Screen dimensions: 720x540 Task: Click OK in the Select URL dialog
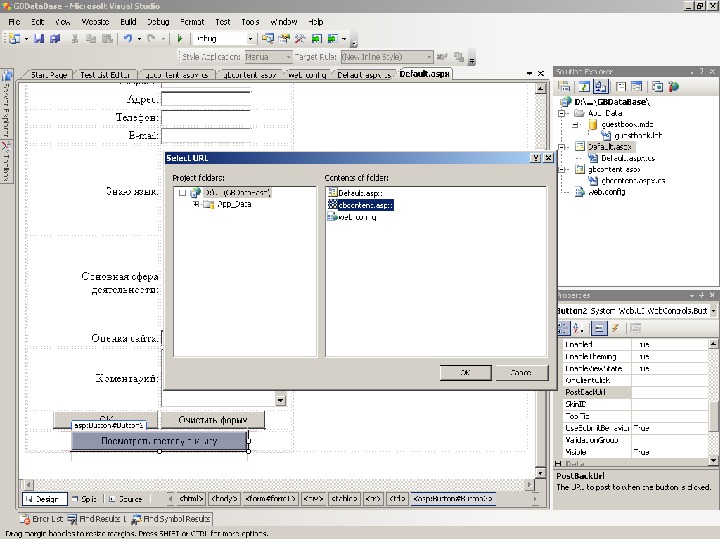tap(467, 372)
